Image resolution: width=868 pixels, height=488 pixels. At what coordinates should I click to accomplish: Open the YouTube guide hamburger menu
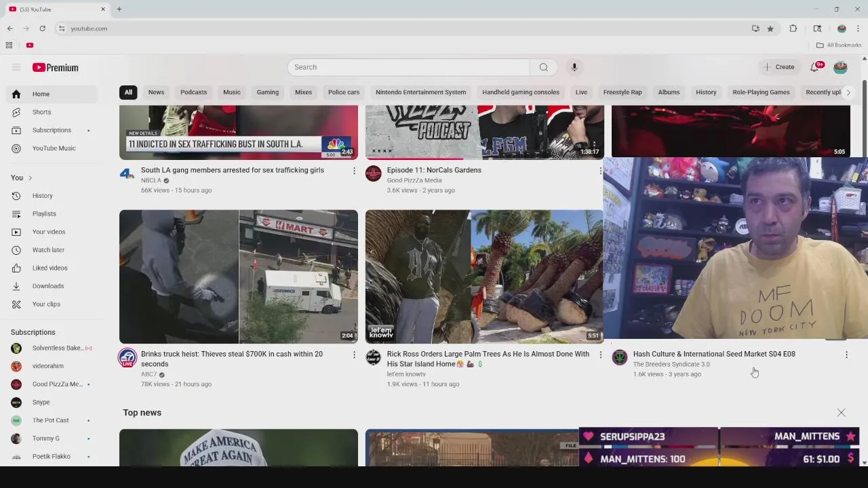click(x=16, y=67)
